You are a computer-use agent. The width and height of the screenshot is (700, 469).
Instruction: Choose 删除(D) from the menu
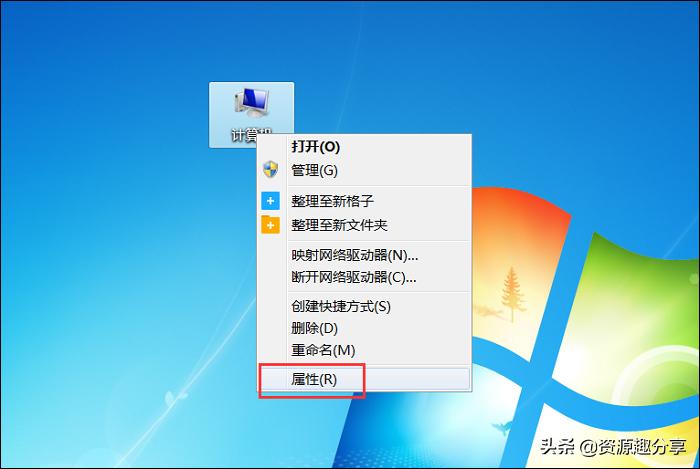point(364,328)
